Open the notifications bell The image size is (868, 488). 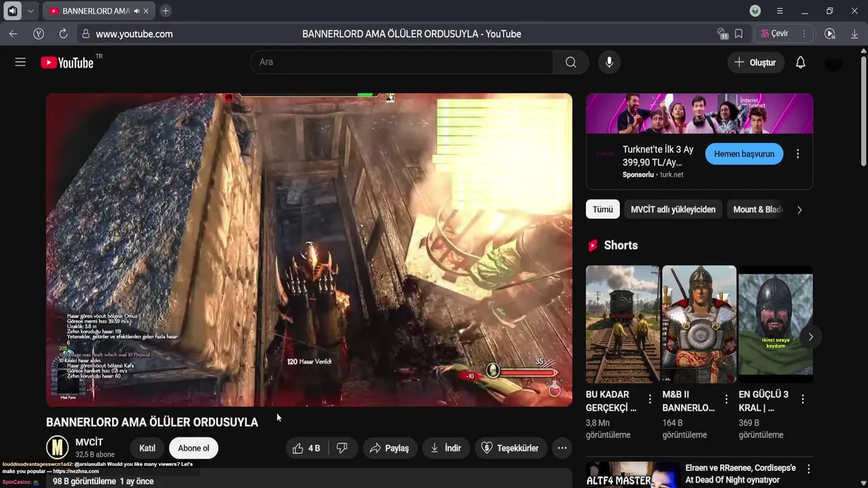pos(800,62)
